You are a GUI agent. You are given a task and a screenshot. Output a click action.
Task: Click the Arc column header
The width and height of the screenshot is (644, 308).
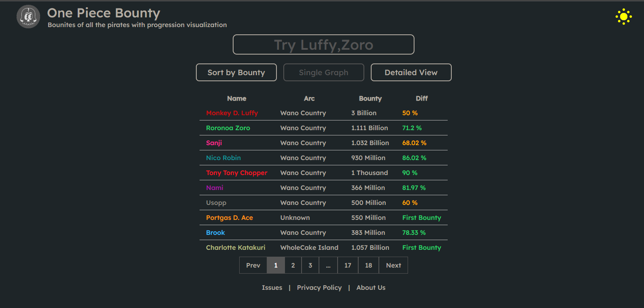[x=309, y=99]
